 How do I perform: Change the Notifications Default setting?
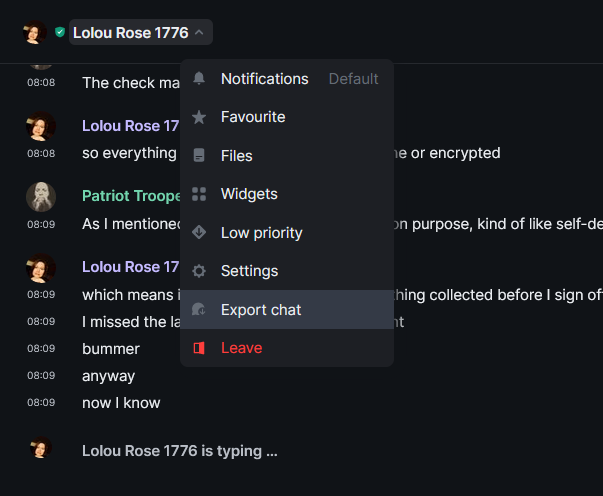(x=353, y=79)
